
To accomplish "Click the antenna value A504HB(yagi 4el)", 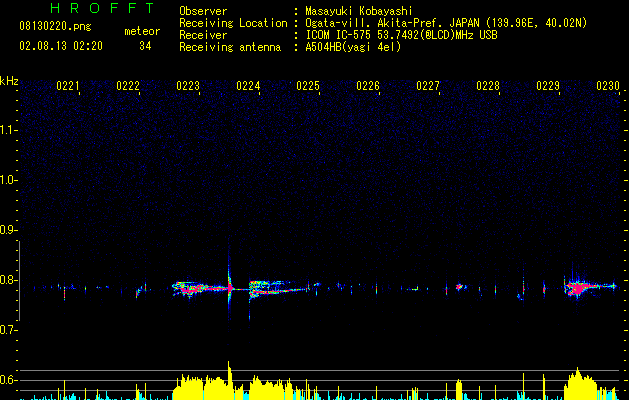I will click(x=353, y=47).
